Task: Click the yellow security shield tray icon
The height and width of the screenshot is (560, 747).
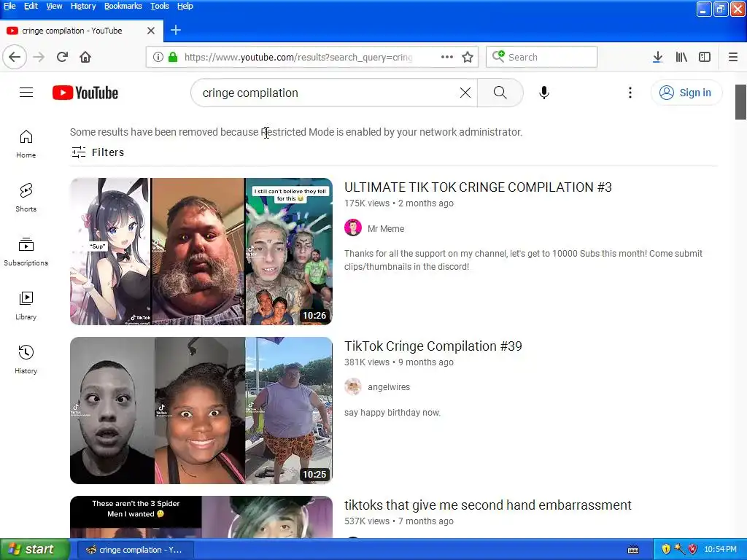Action: pos(666,550)
